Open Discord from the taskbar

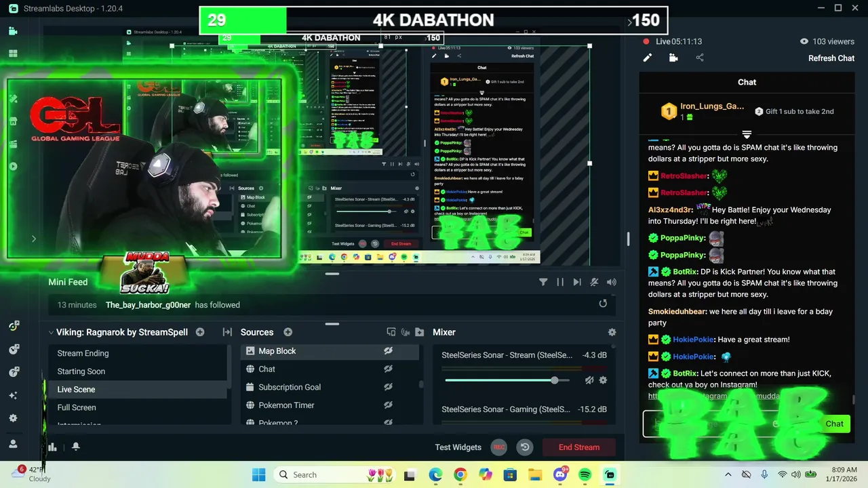[x=561, y=474]
